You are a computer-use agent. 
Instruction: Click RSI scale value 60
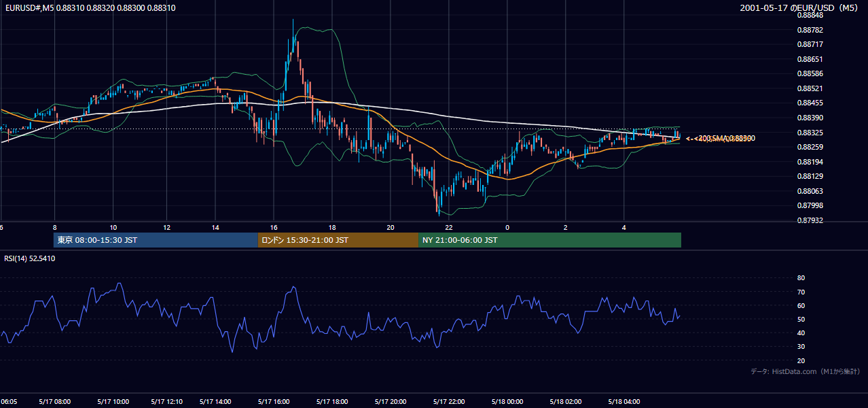(801, 305)
